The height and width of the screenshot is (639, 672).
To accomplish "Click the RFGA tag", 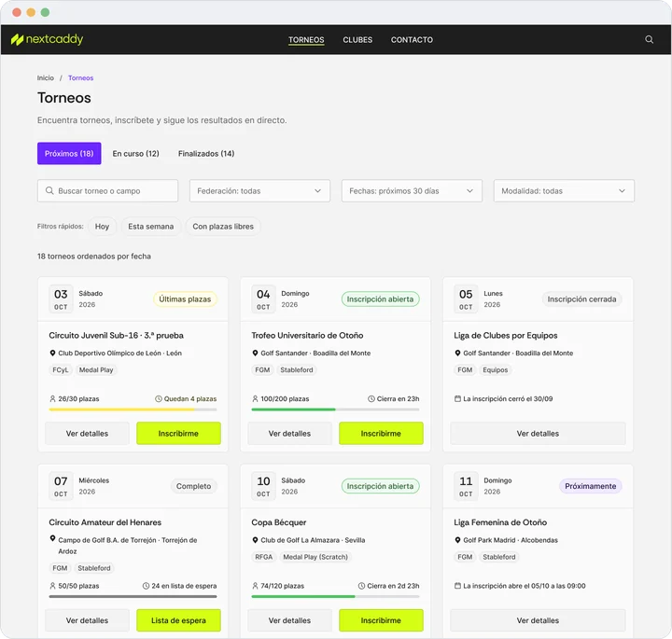I will 263,557.
